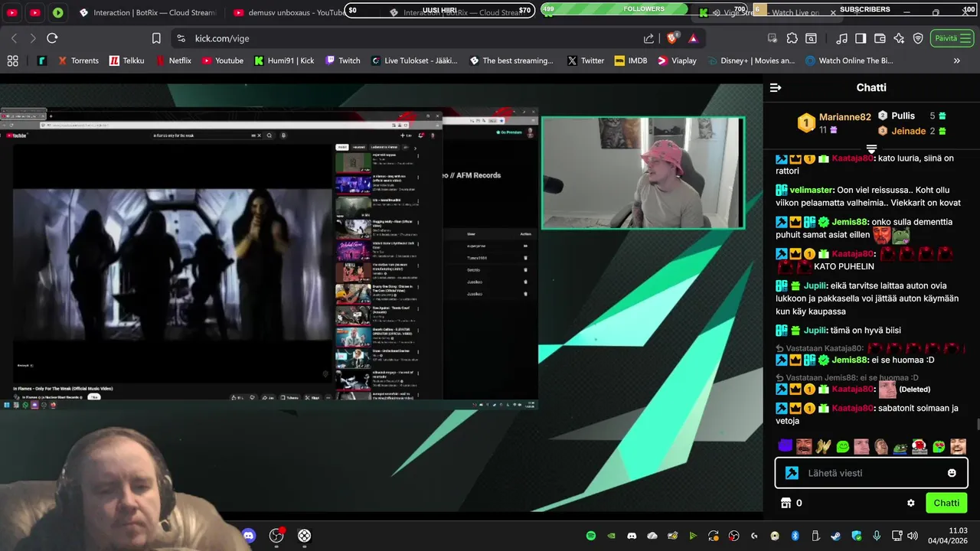Select the first pinned YouTube tab
Image resolution: width=980 pixels, height=551 pixels.
[x=13, y=12]
